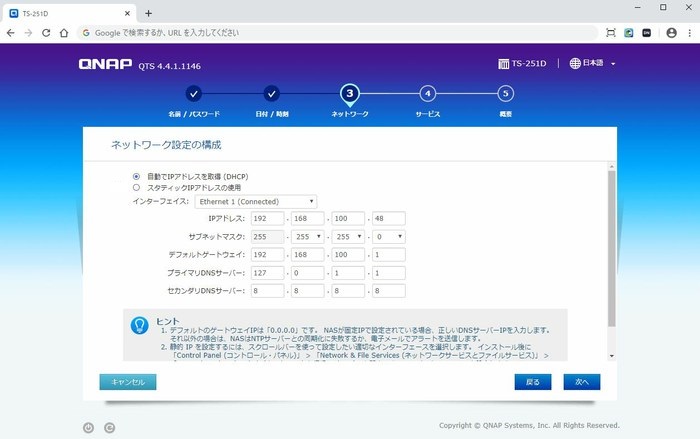This screenshot has height=439, width=700.
Task: Open the Ethernet 1 (Connected) interface dropdown
Action: click(x=256, y=201)
